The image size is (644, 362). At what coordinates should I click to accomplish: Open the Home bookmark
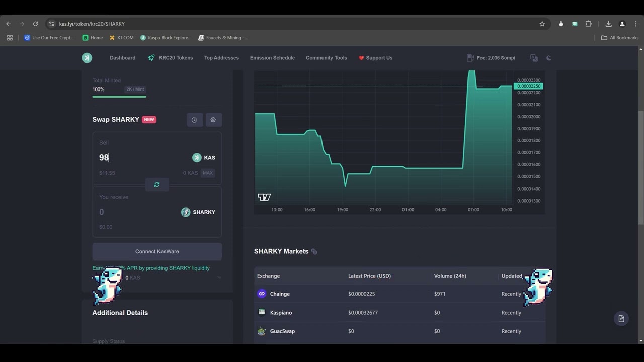93,38
